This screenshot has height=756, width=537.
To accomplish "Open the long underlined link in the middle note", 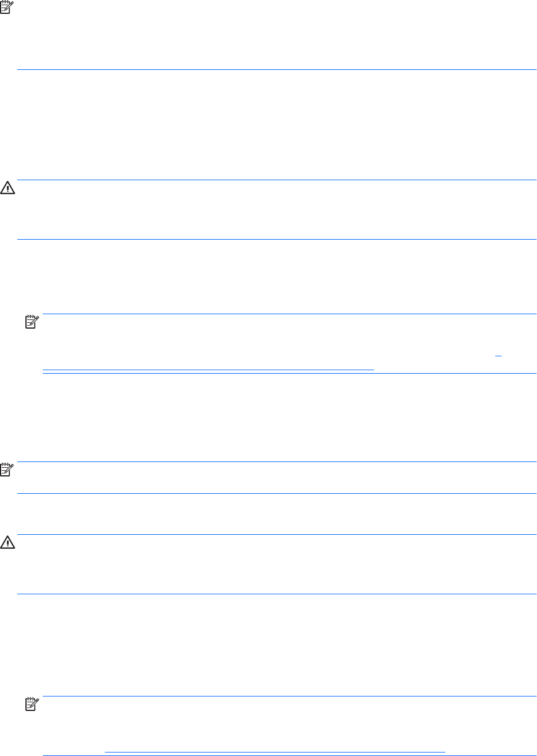I will (208, 367).
